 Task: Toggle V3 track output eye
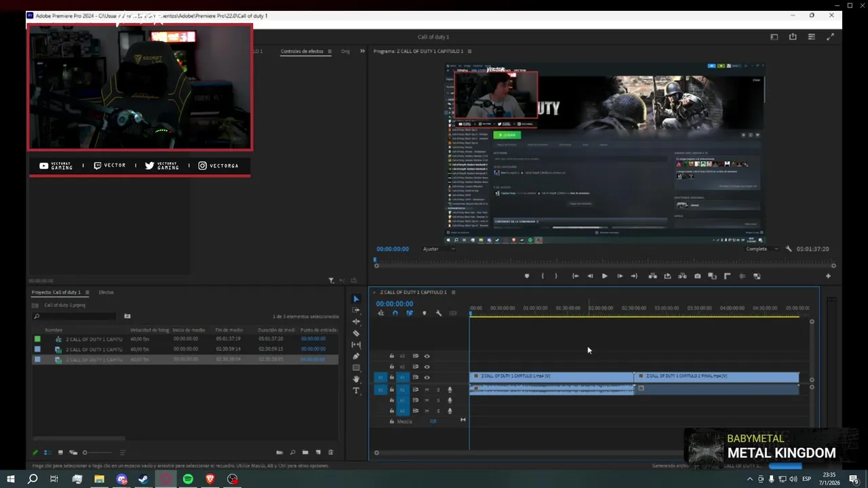[427, 356]
